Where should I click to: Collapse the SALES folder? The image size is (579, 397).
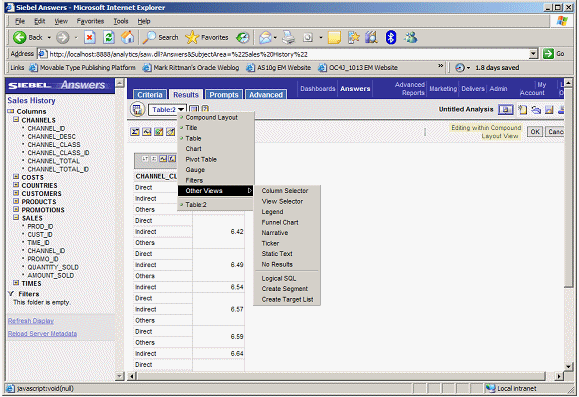click(x=16, y=218)
